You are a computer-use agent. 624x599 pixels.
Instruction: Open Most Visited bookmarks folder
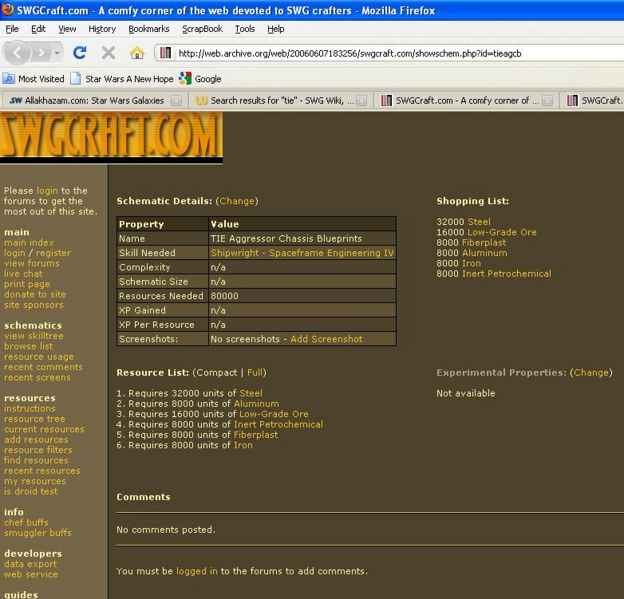coord(34,78)
